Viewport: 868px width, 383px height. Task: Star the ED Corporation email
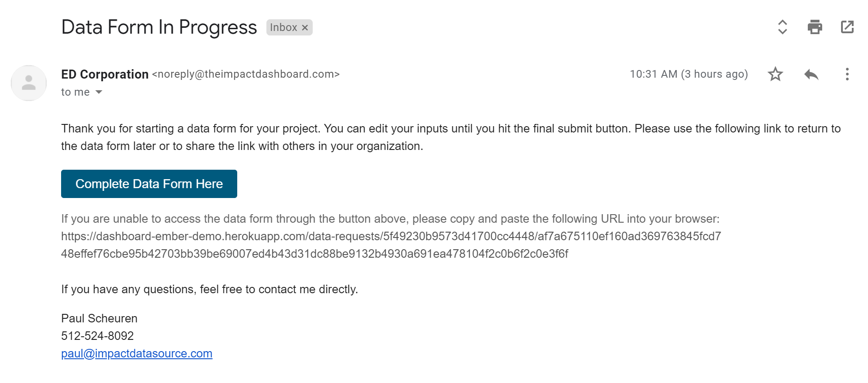click(x=775, y=74)
